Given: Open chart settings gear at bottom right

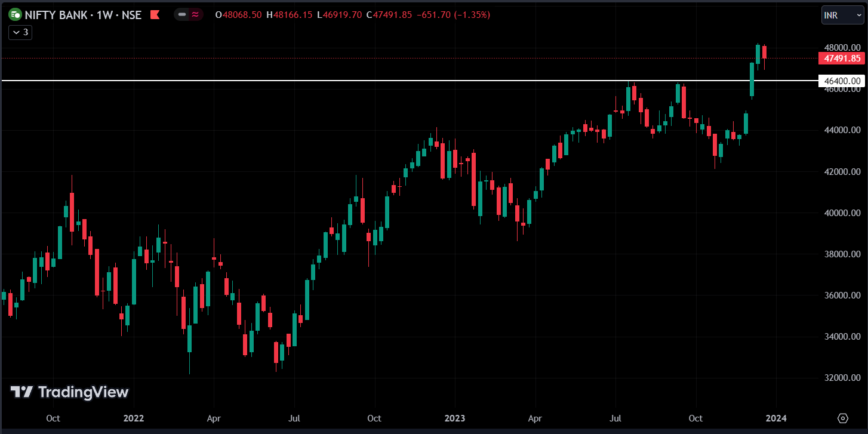Looking at the screenshot, I should point(843,418).
